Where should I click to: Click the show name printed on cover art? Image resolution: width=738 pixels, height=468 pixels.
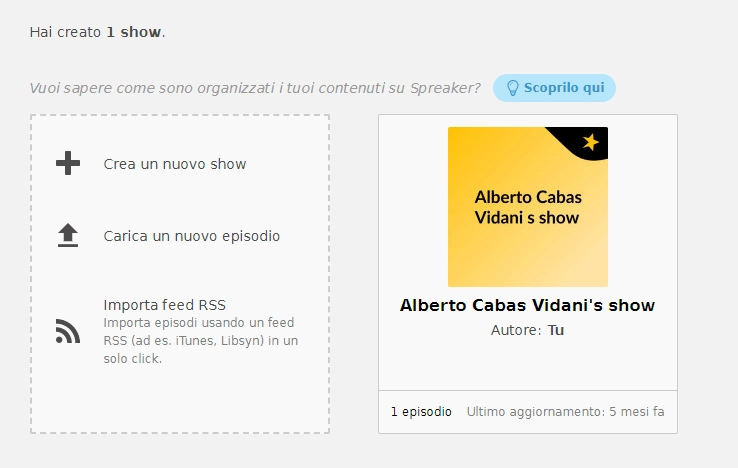527,207
